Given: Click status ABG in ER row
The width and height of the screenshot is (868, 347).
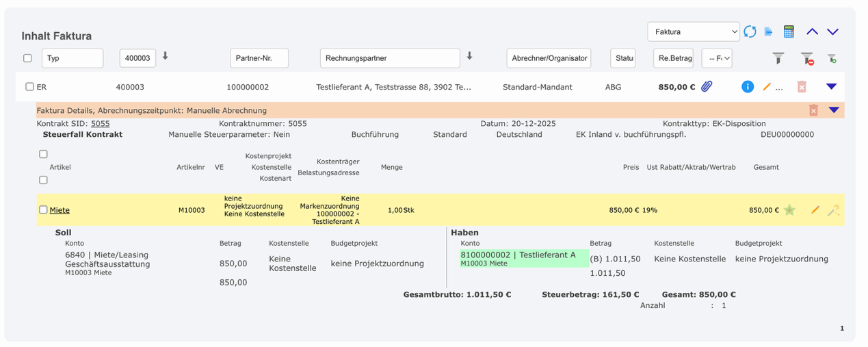Looking at the screenshot, I should click(613, 87).
